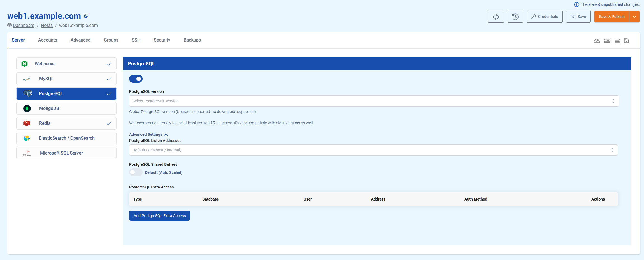This screenshot has height=260, width=644.
Task: Select the MongoDB service entry
Action: tap(66, 108)
